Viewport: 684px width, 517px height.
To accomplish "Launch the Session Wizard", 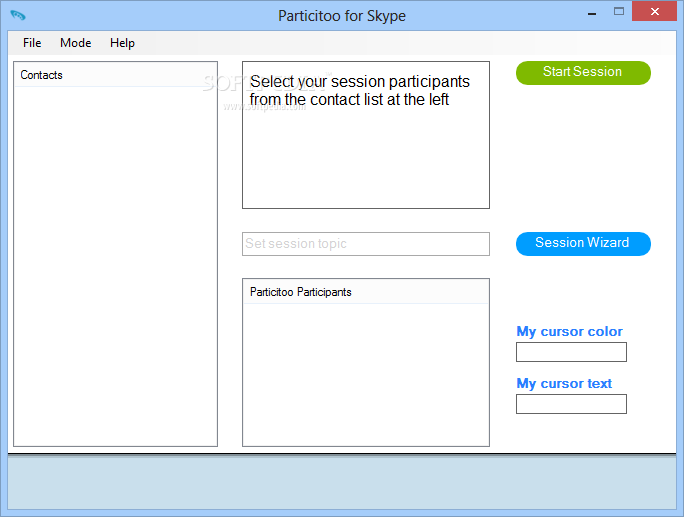I will 583,243.
